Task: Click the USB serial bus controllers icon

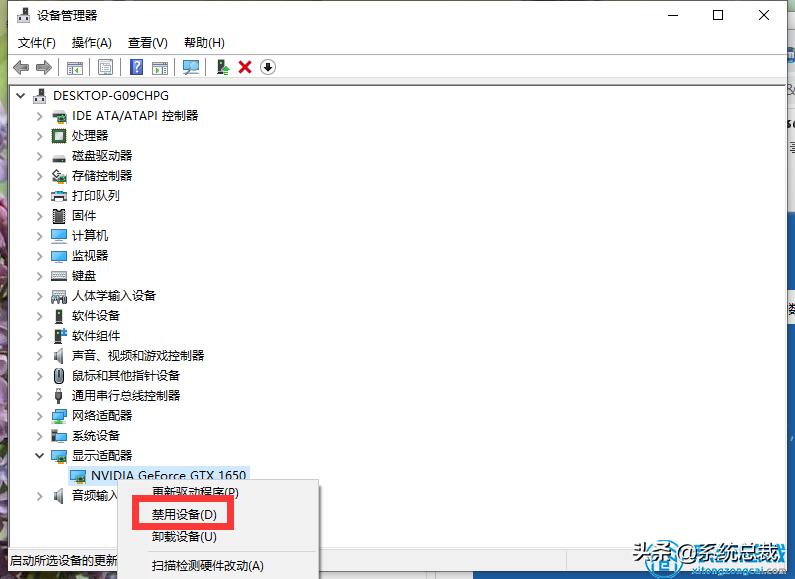Action: click(x=59, y=395)
